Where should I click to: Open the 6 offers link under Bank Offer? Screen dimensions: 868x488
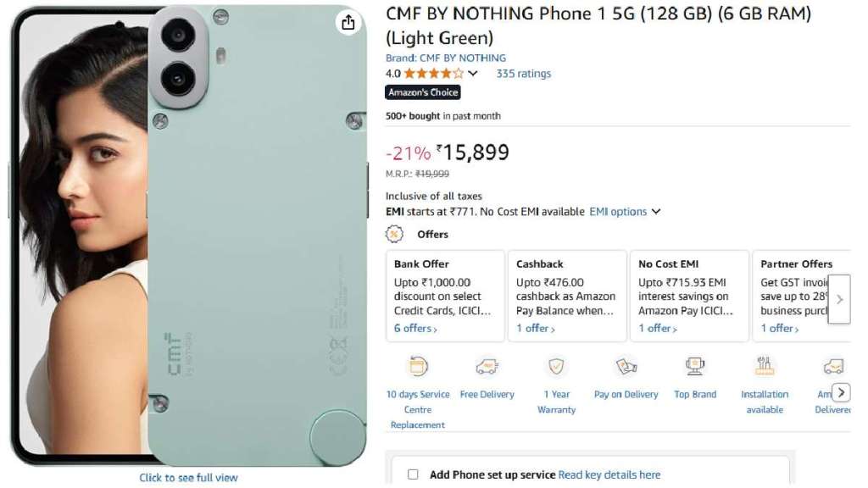pos(415,328)
